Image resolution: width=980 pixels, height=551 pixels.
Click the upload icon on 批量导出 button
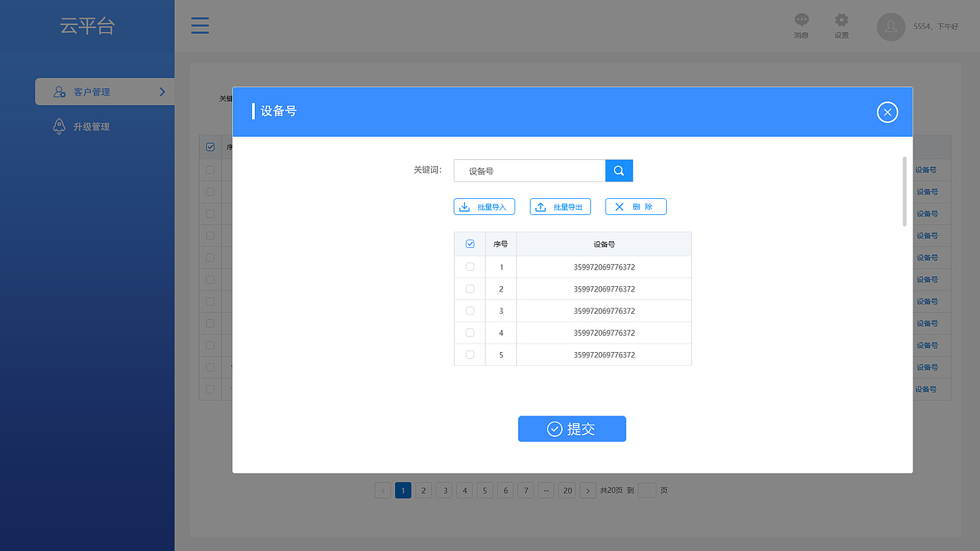(x=541, y=206)
